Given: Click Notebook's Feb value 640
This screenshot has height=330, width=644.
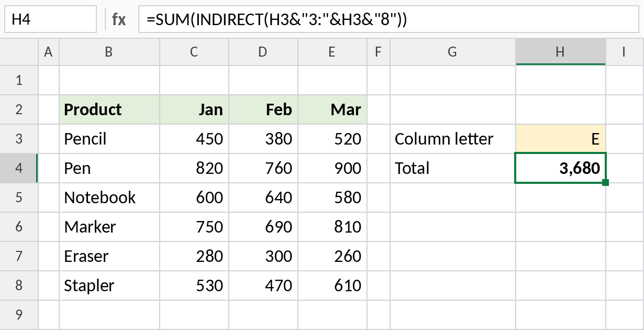Looking at the screenshot, I should (x=263, y=197).
